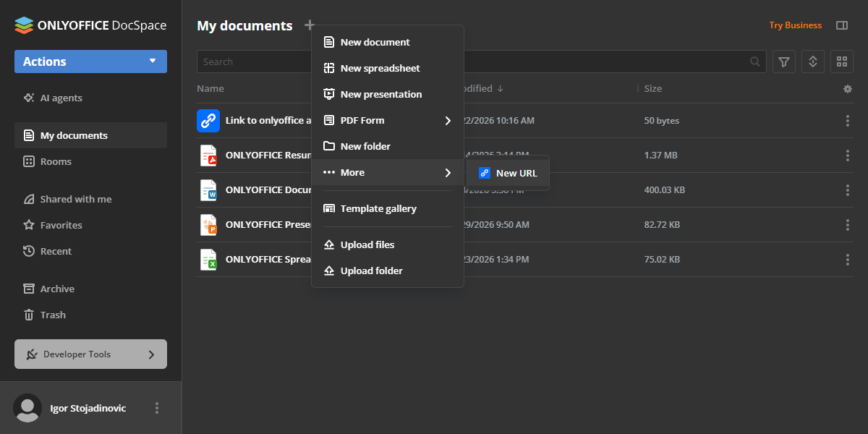Image resolution: width=868 pixels, height=434 pixels.
Task: Click the plus icon next to My documents
Action: [x=310, y=25]
